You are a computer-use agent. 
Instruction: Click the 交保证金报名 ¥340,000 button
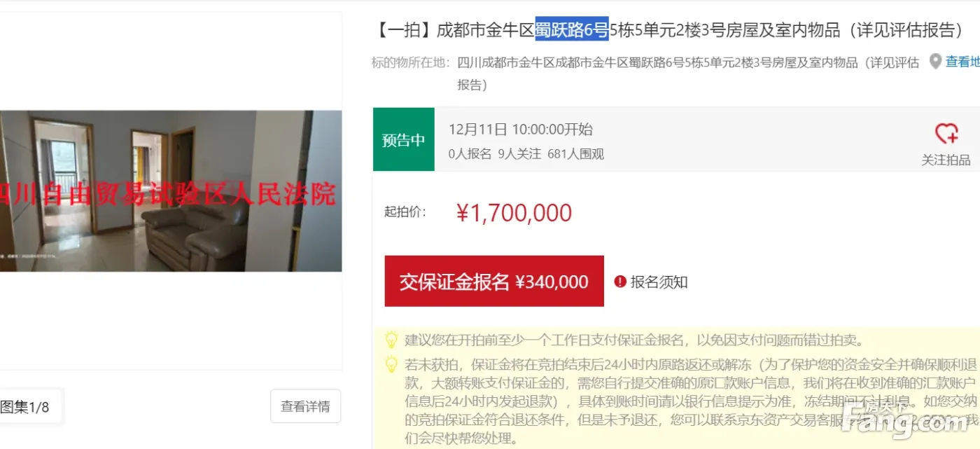point(494,282)
